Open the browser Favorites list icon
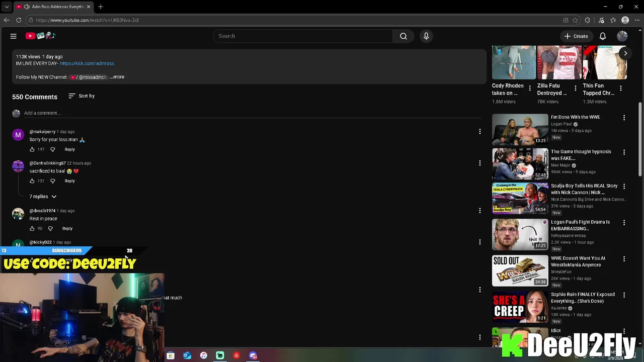The image size is (644, 362). (x=613, y=20)
